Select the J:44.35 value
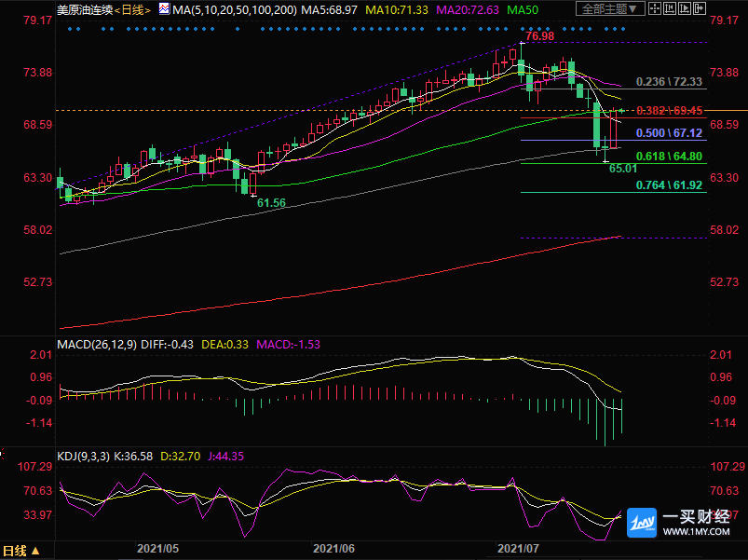 tap(225, 457)
